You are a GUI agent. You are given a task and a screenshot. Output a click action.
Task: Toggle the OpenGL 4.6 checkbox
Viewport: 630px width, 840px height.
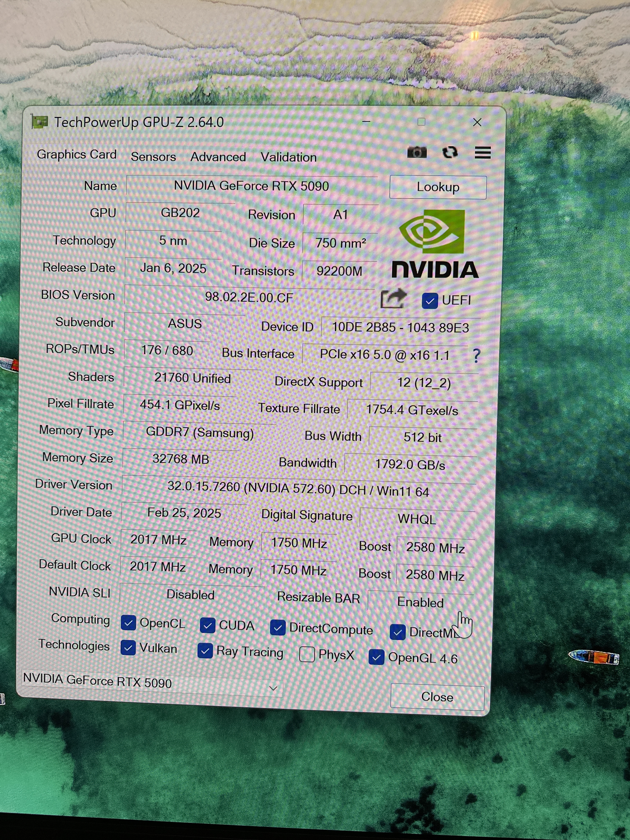(x=376, y=657)
